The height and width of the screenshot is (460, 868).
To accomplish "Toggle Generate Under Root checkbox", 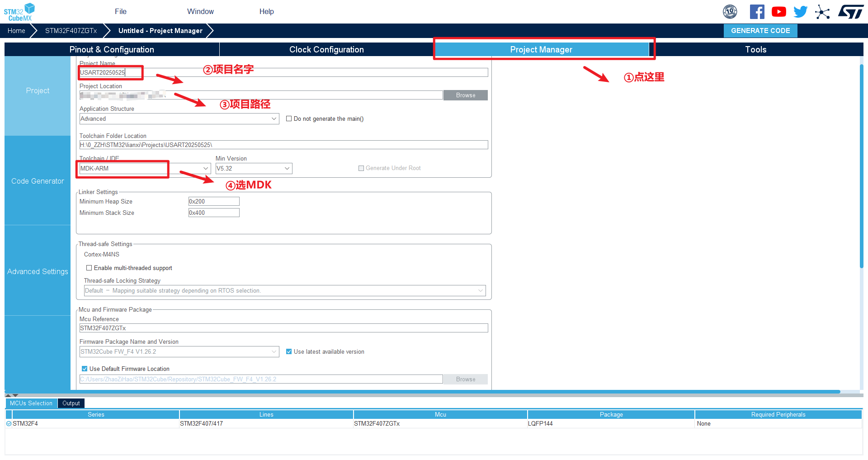I will coord(361,168).
